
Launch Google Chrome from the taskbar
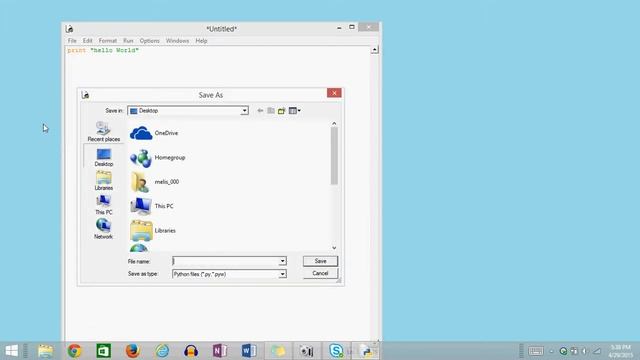click(74, 351)
